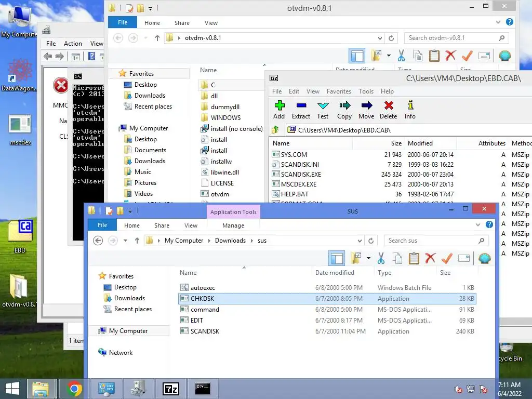
Task: Click the Paste icon in otvdm-v0.8.1 window
Action: [434, 56]
